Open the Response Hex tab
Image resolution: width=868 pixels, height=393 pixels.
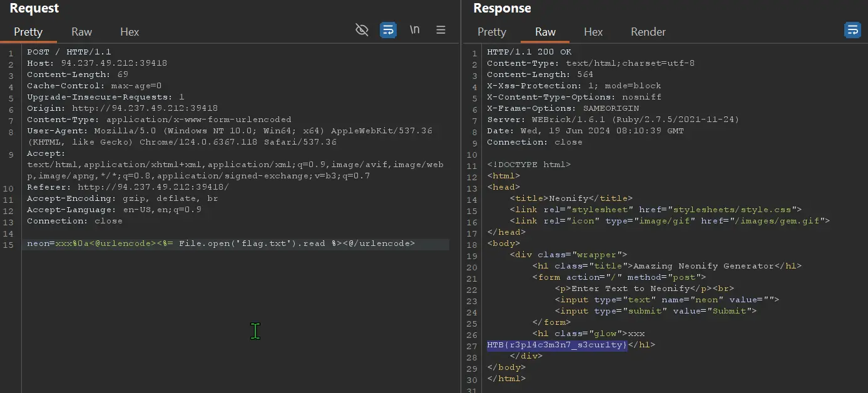(593, 32)
